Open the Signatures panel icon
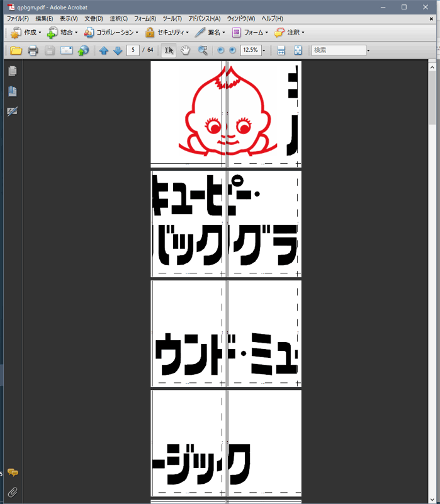The height and width of the screenshot is (504, 440). tap(13, 112)
